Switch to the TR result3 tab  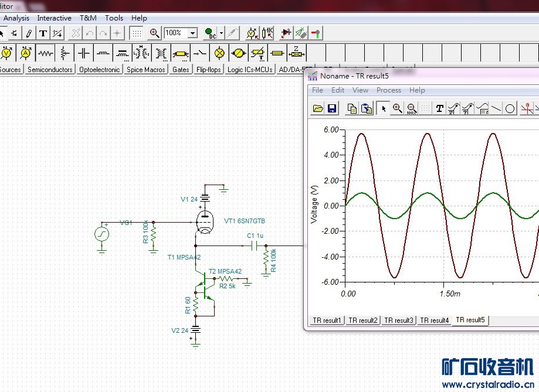pos(399,320)
